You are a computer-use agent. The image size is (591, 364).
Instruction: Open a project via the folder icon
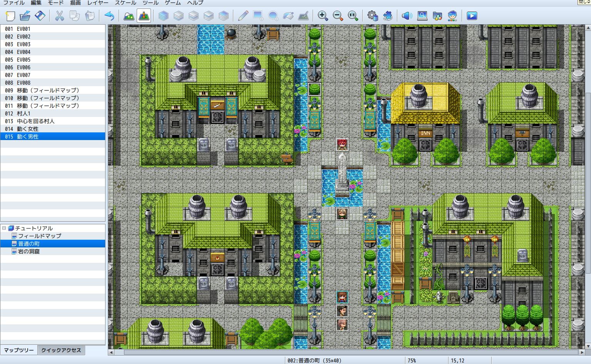25,16
